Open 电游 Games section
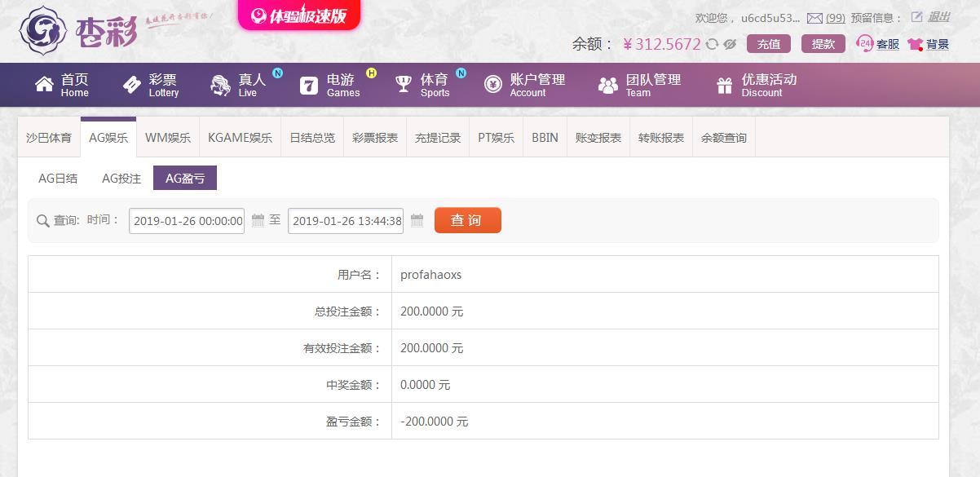Screen dimensions: 980x477 tap(330, 85)
